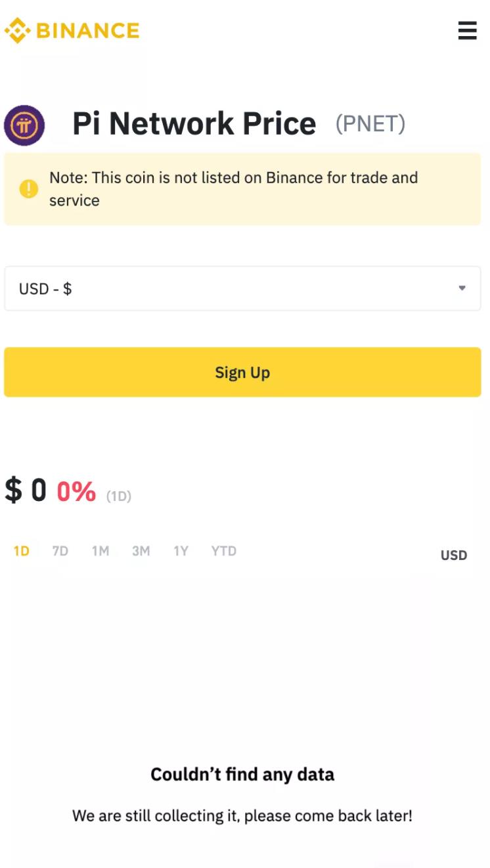The height and width of the screenshot is (868, 490).
Task: Click the Binance logo
Action: pos(72,31)
